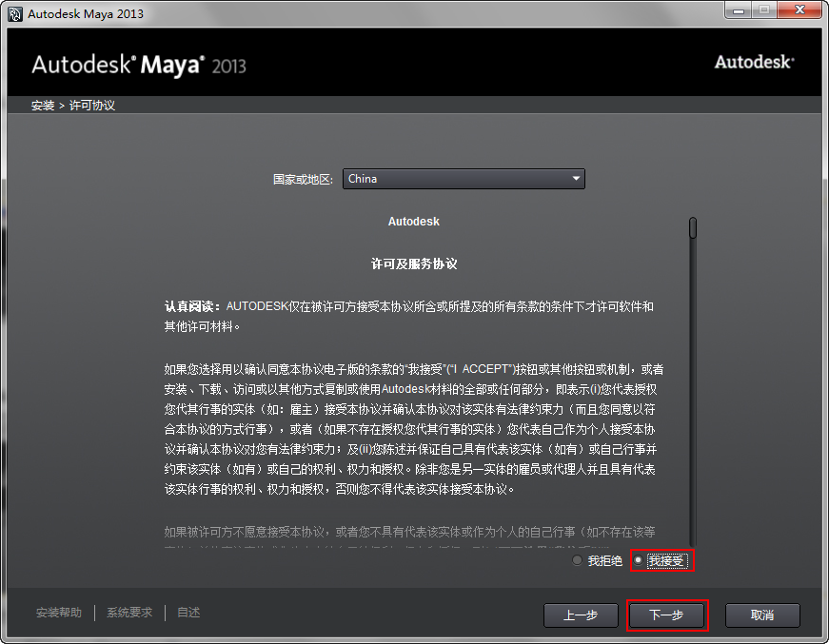Click the 上一步 (Back) button
Image resolution: width=829 pixels, height=644 pixels.
(x=581, y=615)
